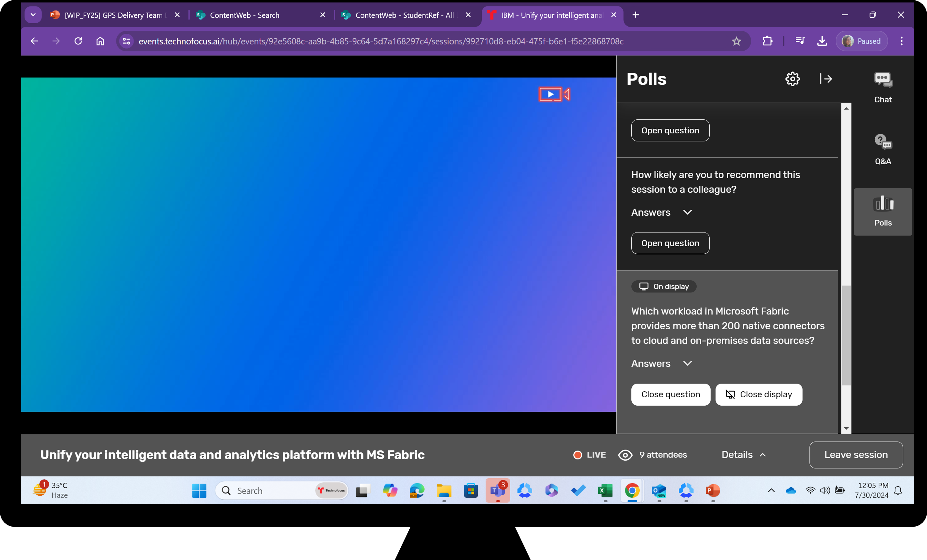
Task: Reload the current page
Action: coord(78,41)
